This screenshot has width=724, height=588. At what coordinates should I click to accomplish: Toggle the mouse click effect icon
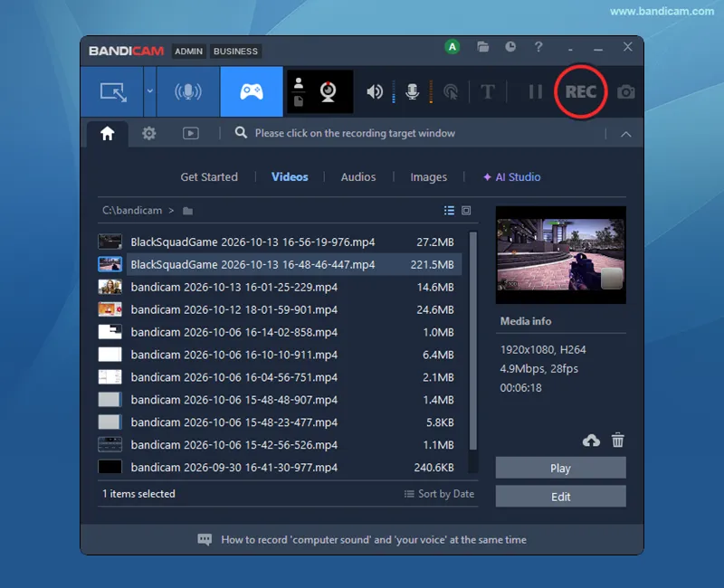click(451, 91)
